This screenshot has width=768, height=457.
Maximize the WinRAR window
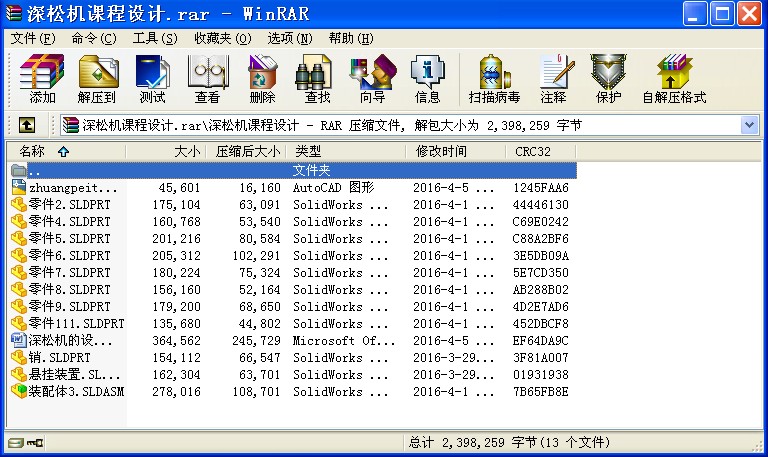[x=722, y=13]
